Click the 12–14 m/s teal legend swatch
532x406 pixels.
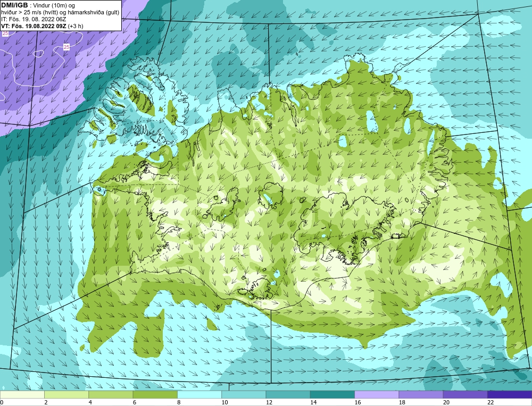point(288,394)
